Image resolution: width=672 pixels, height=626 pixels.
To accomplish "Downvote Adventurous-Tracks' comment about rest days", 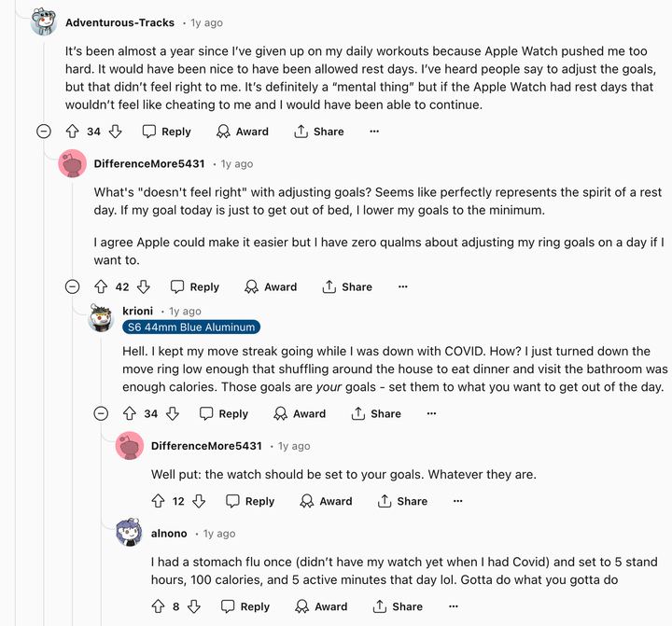I will pos(116,132).
